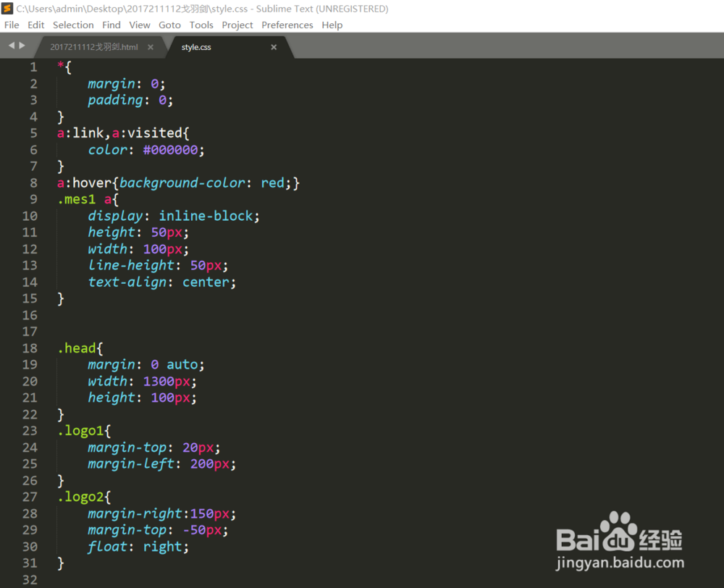This screenshot has height=588, width=724.
Task: Click the 'a:link,a:visited{' selector text
Action: click(123, 133)
